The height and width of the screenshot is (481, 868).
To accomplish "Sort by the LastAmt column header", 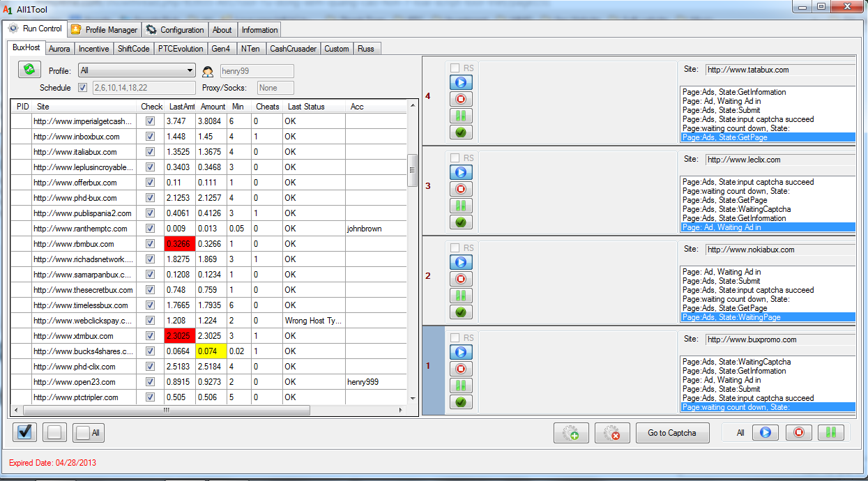I will [181, 107].
